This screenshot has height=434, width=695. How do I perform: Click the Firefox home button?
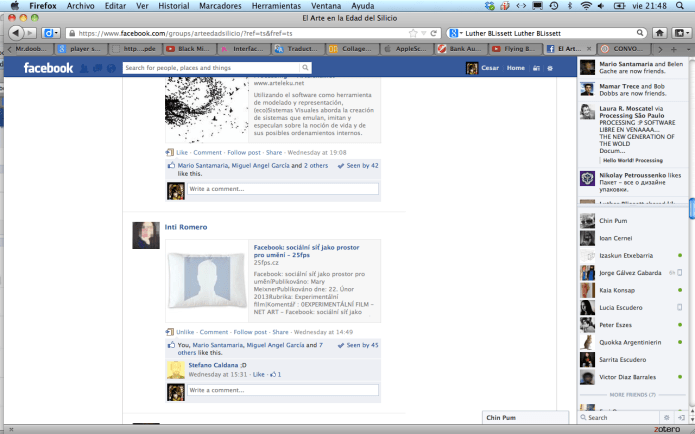click(x=660, y=32)
